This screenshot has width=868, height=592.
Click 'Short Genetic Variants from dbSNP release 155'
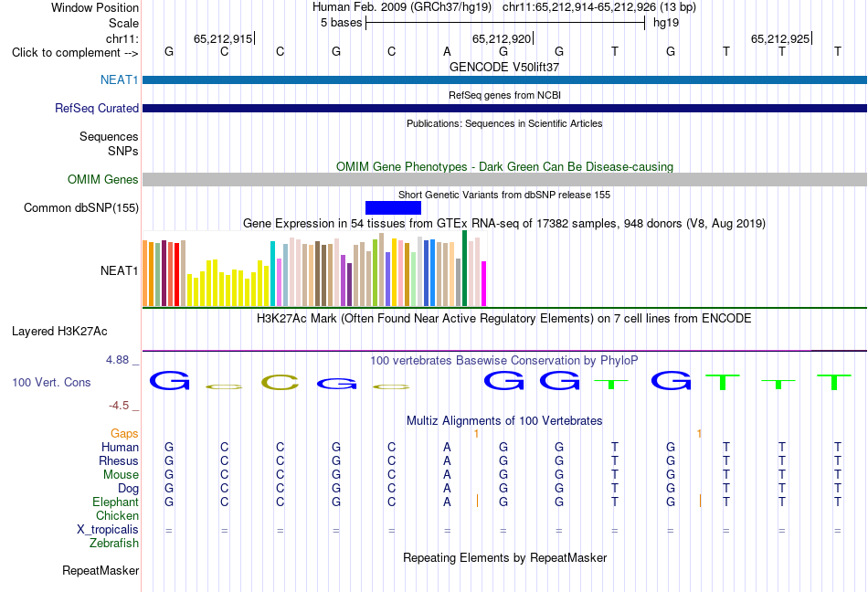coord(504,195)
